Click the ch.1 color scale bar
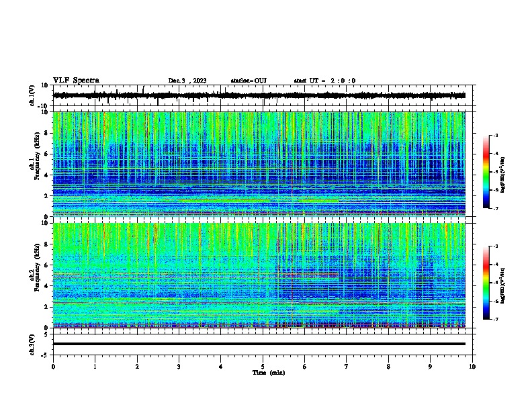 (486, 172)
